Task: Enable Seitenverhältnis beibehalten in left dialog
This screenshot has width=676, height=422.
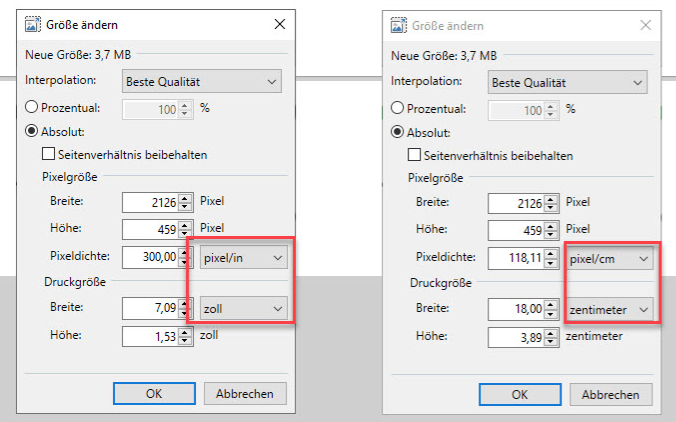Action: click(48, 154)
